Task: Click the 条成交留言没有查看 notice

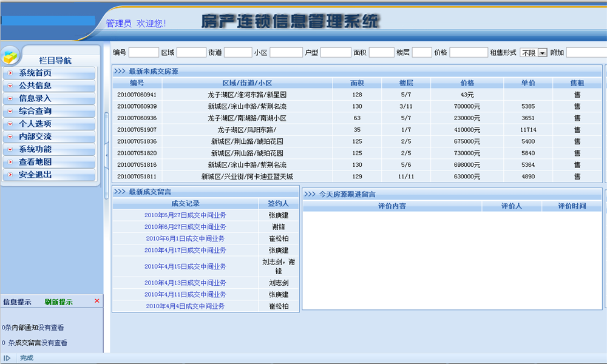Action: tap(35, 343)
